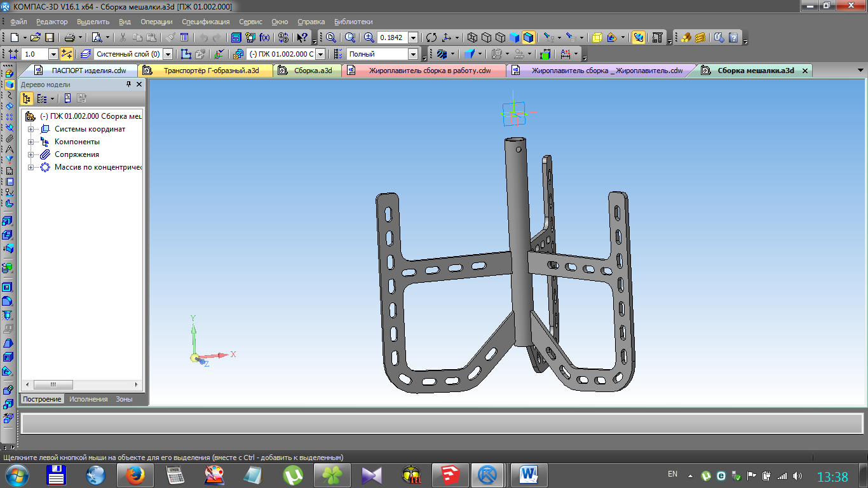Open the Полный display mode dropdown
Image resolution: width=868 pixels, height=488 pixels.
413,54
